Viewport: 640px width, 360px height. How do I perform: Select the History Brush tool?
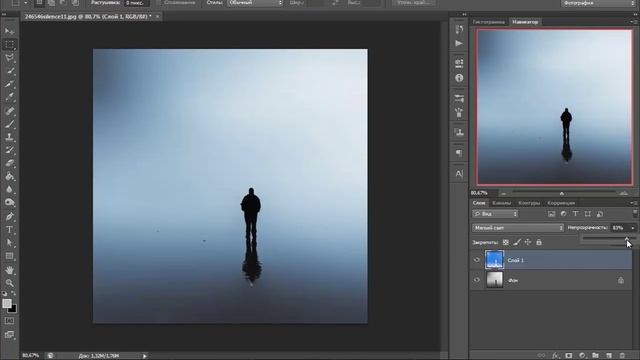tap(9, 150)
